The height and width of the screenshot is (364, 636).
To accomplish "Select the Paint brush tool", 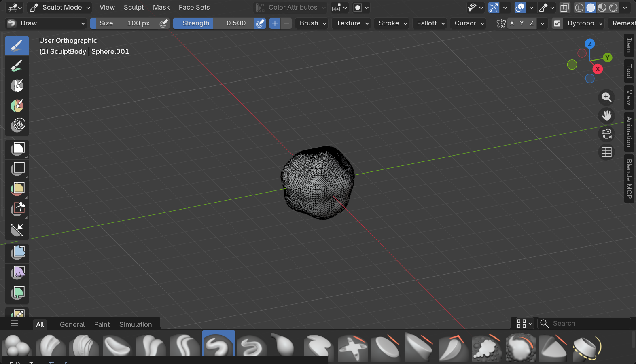I will [x=17, y=66].
